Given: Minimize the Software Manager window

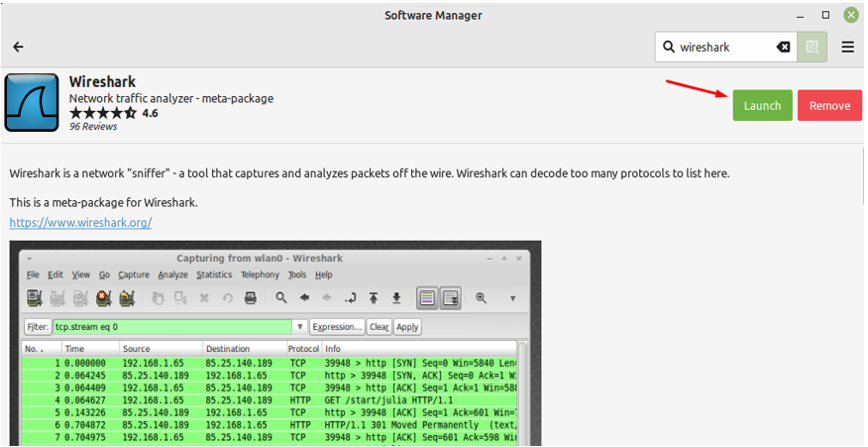Looking at the screenshot, I should pos(800,15).
